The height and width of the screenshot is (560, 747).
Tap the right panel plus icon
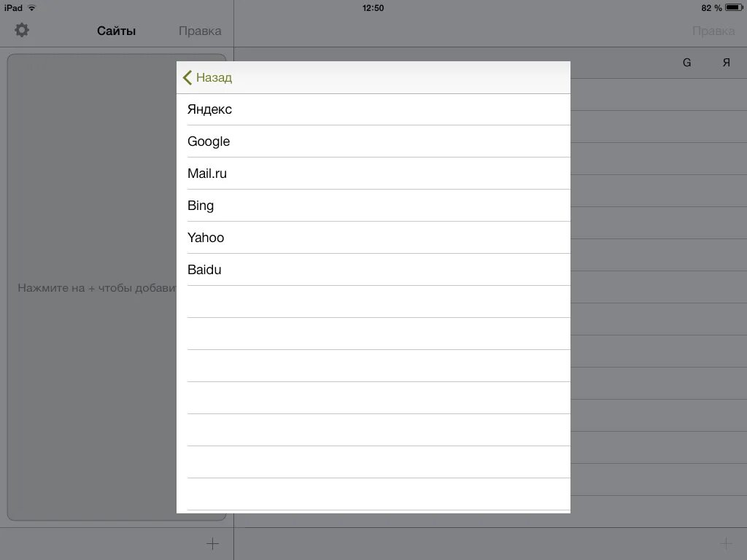click(x=726, y=543)
